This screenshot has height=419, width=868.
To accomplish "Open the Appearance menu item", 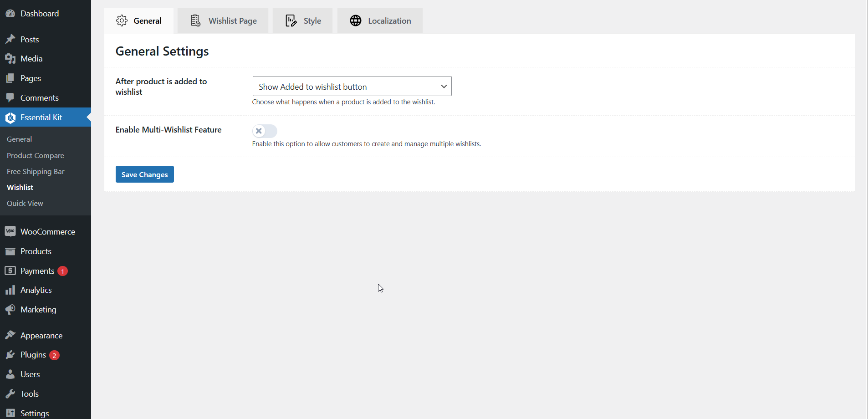I will point(41,336).
